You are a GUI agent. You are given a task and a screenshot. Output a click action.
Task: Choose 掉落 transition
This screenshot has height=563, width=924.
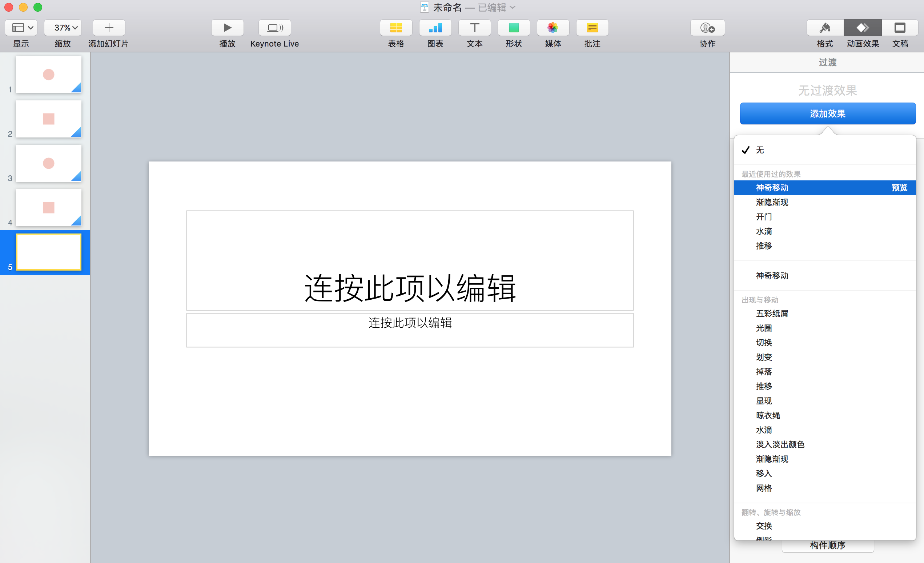click(x=825, y=372)
